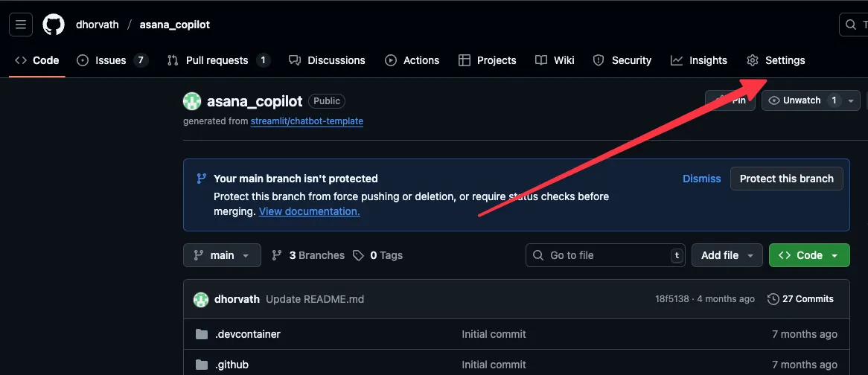The width and height of the screenshot is (868, 375).
Task: Open the Security tab
Action: pos(622,60)
